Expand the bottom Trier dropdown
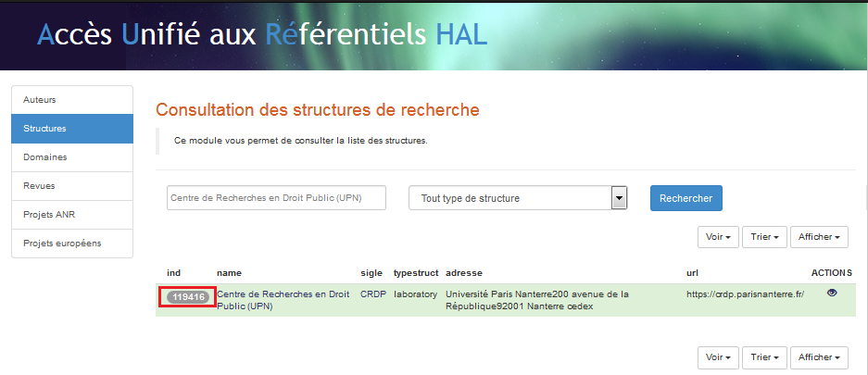 (764, 357)
